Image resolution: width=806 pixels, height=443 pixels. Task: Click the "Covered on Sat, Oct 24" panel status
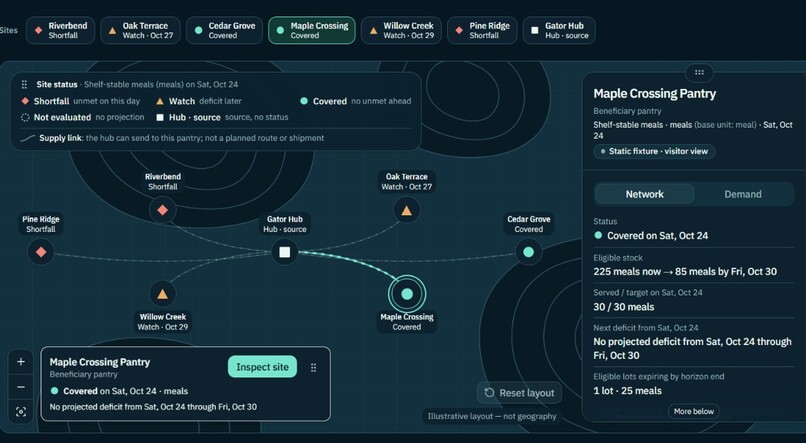click(x=657, y=236)
